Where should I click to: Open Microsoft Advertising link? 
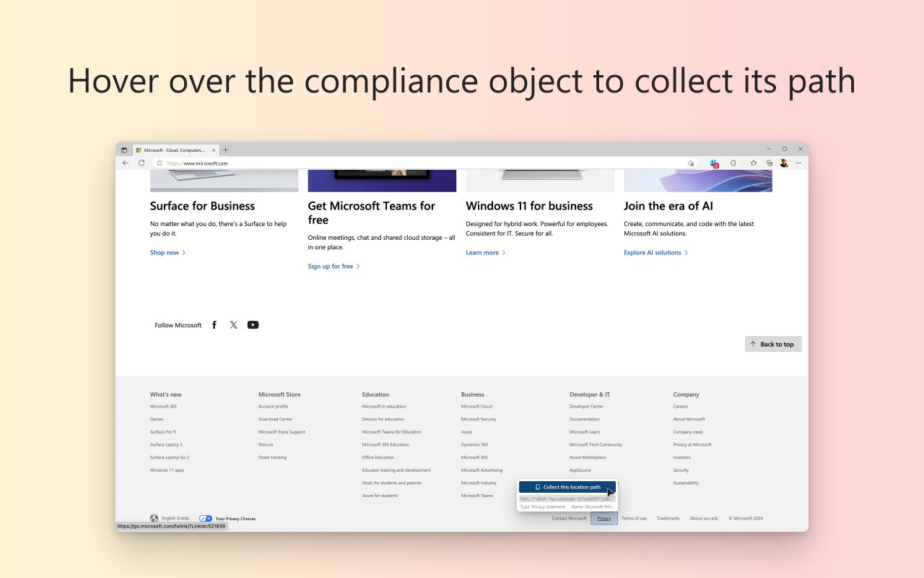[x=481, y=470]
